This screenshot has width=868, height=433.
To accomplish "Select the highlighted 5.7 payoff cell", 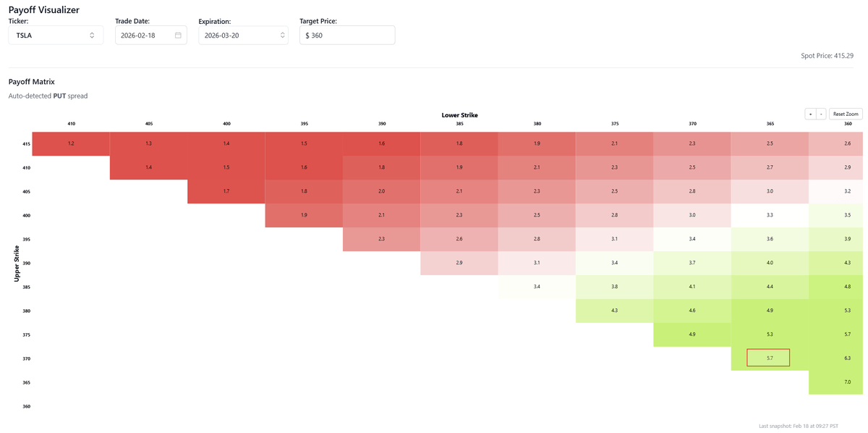I will [x=768, y=358].
